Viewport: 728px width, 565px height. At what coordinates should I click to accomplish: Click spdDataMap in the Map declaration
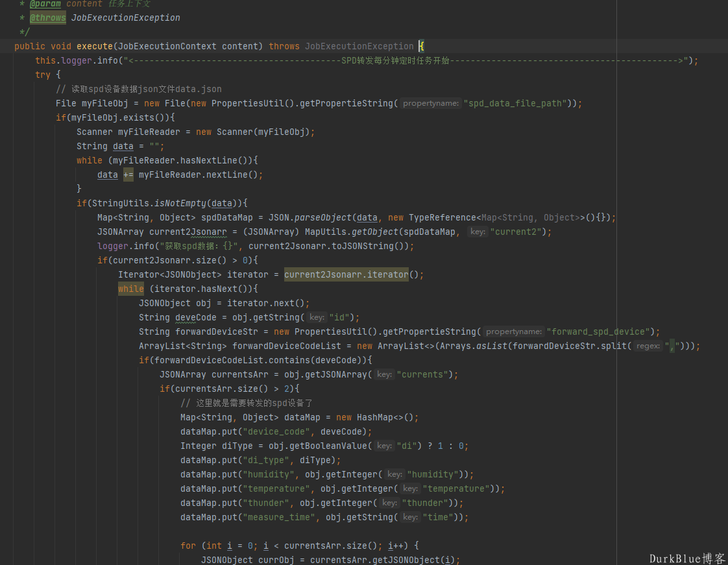click(227, 218)
